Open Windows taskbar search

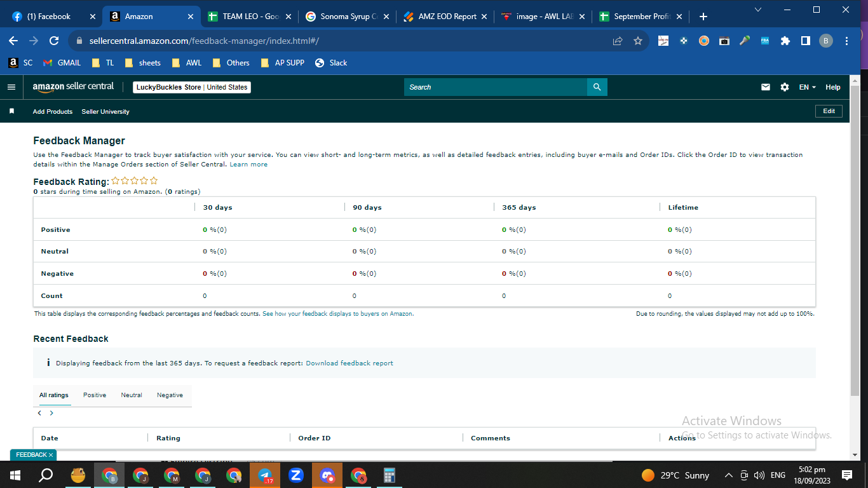click(46, 475)
